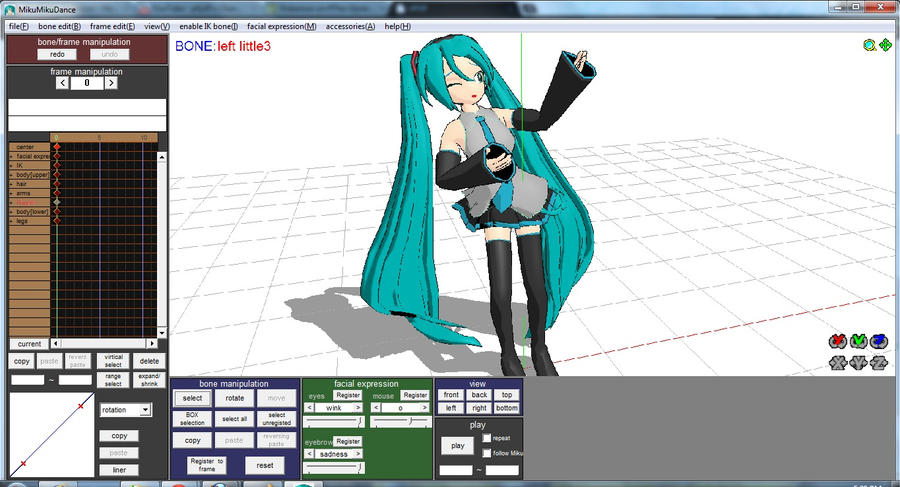Image resolution: width=900 pixels, height=487 pixels.
Task: Click the timeline current button
Action: (x=29, y=344)
